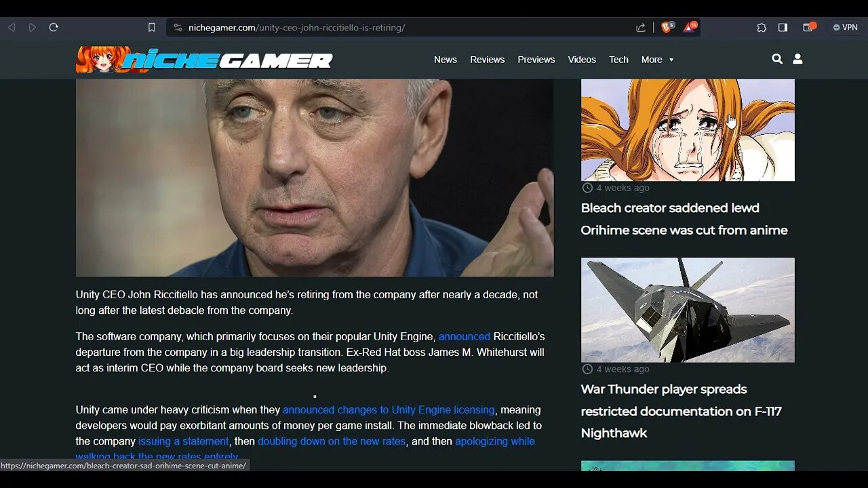Screen dimensions: 868x488
Task: Open the VPN button
Action: (x=845, y=28)
